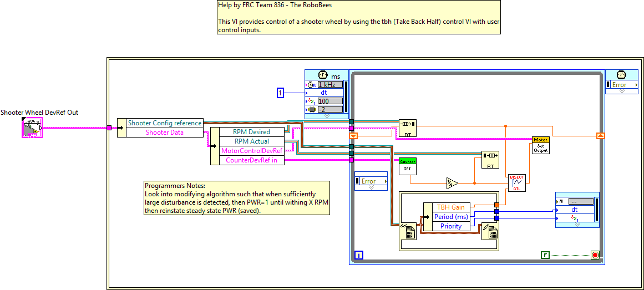Select the MotorControlDevRef element
This screenshot has width=644, height=290.
tap(251, 151)
